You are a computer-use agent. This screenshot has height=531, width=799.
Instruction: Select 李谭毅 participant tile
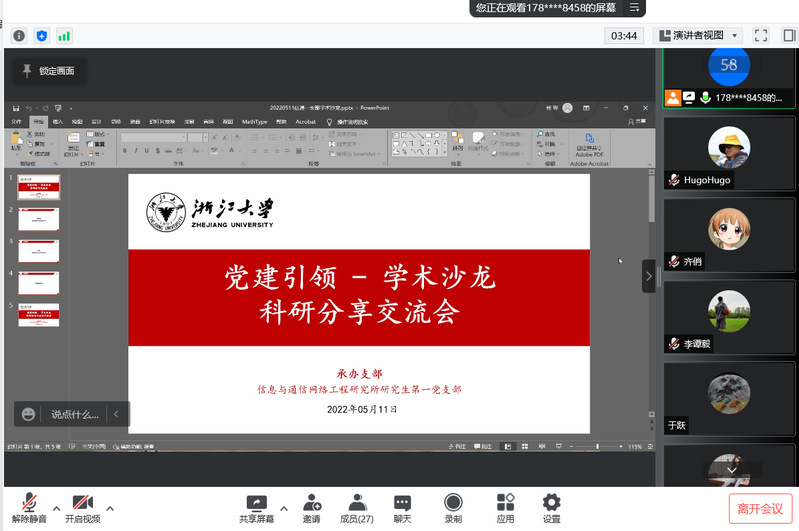tap(729, 317)
